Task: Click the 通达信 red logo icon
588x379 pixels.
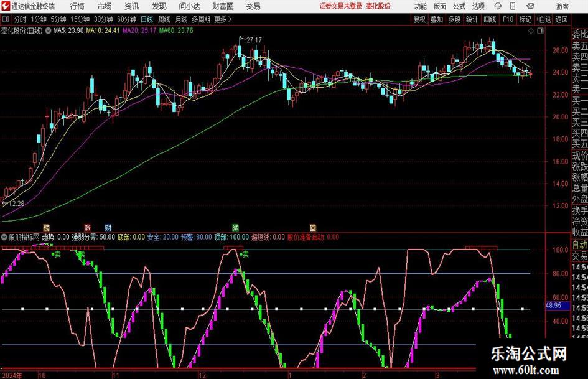Action: 6,6
